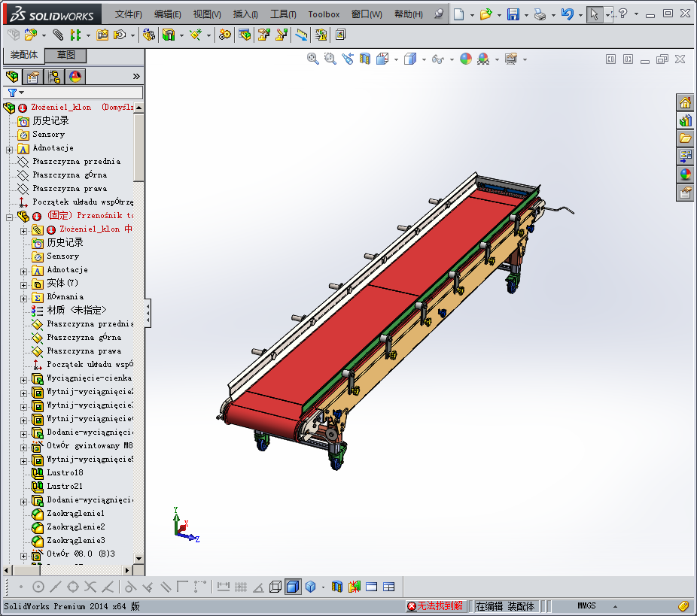Click the New document icon
The image size is (697, 616).
point(458,14)
